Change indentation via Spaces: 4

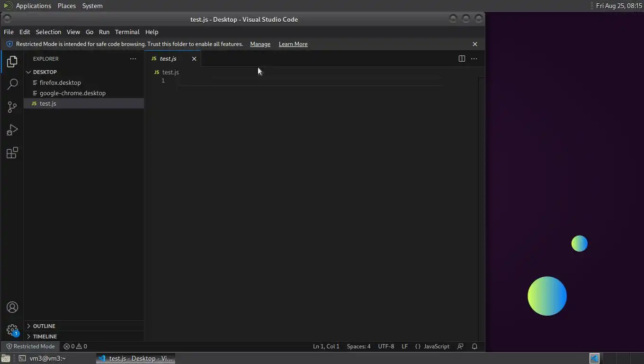pyautogui.click(x=358, y=346)
